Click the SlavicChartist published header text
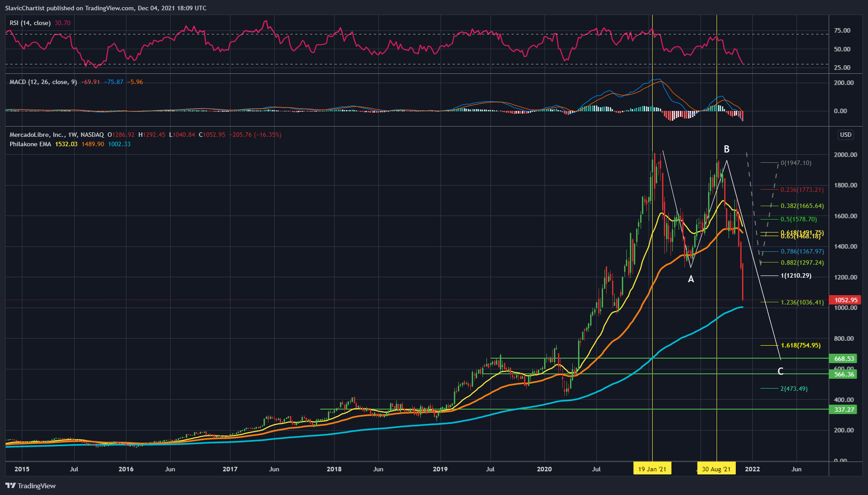Image resolution: width=868 pixels, height=495 pixels. coord(106,8)
